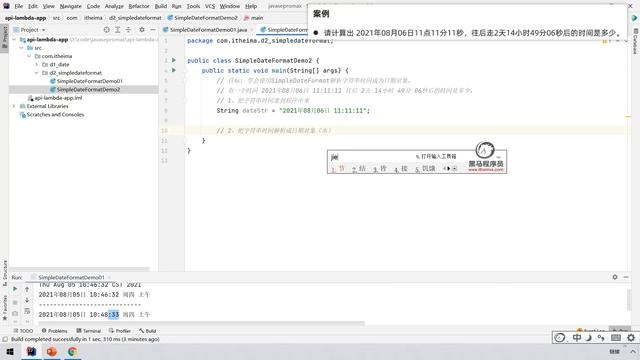This screenshot has width=640, height=360.
Task: Click Project panel horizontal scrollbar
Action: click(79, 269)
